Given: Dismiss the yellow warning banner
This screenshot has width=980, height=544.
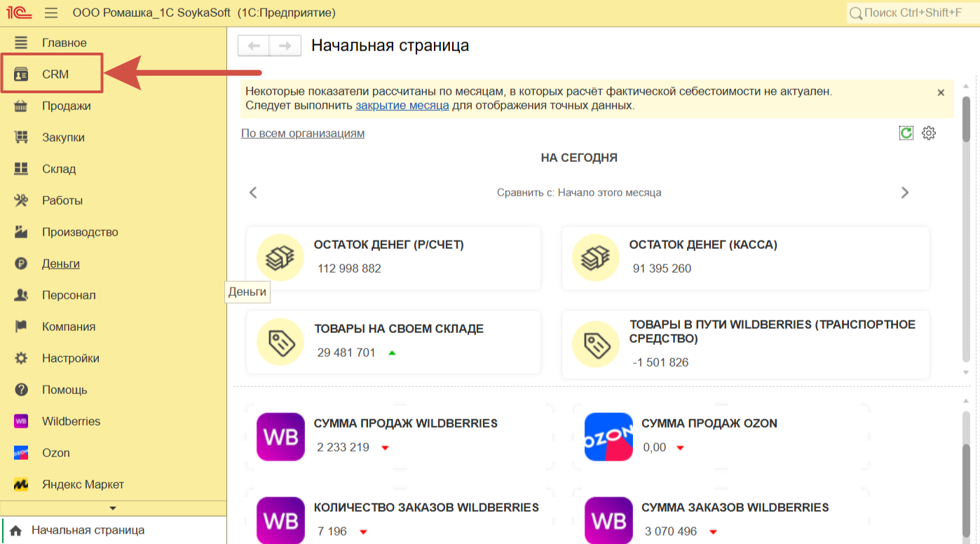Looking at the screenshot, I should pos(941,93).
